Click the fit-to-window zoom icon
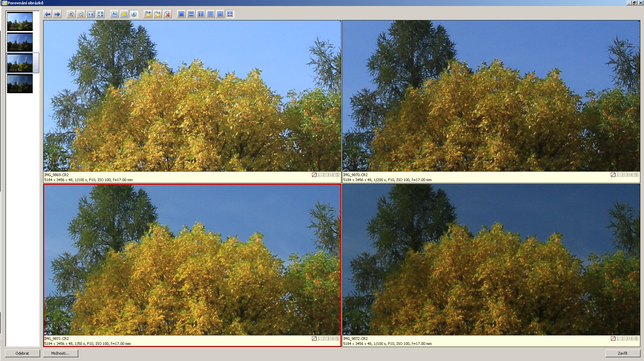 (x=100, y=14)
